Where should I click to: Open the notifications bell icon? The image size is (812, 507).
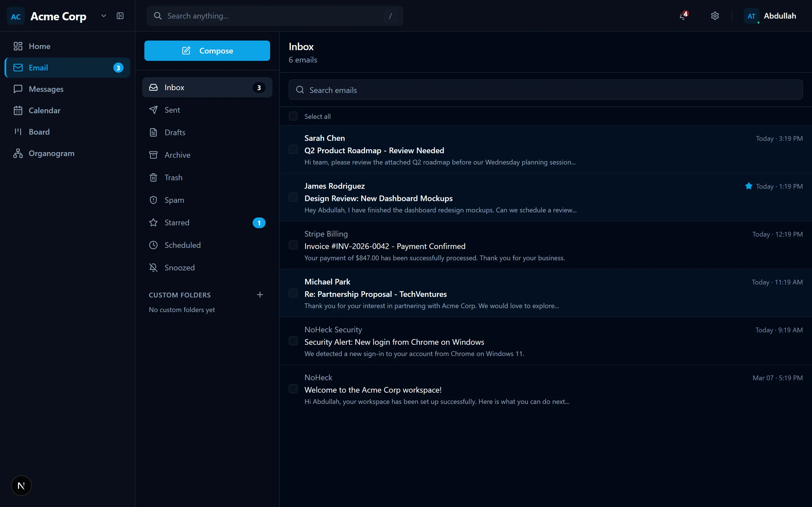pyautogui.click(x=683, y=16)
